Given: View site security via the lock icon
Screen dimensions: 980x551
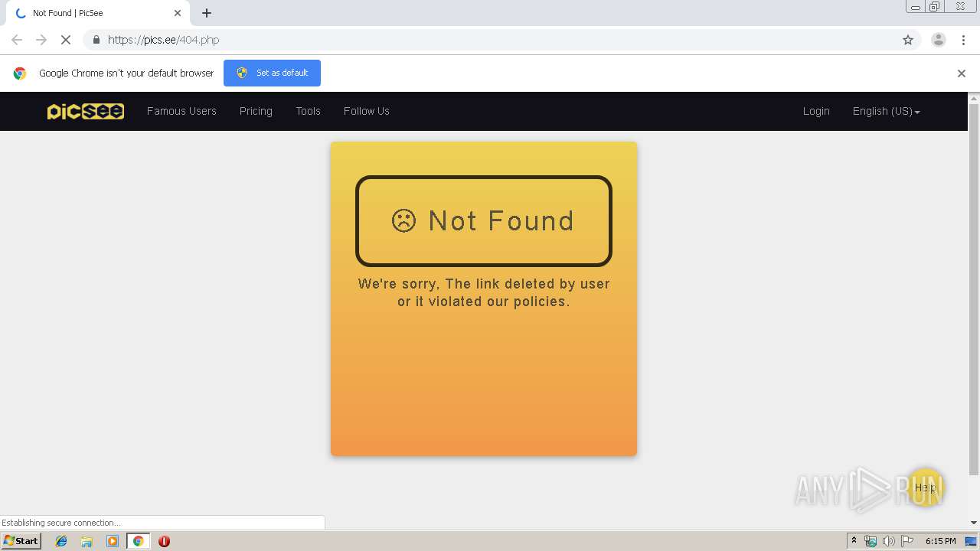Looking at the screenshot, I should (96, 40).
